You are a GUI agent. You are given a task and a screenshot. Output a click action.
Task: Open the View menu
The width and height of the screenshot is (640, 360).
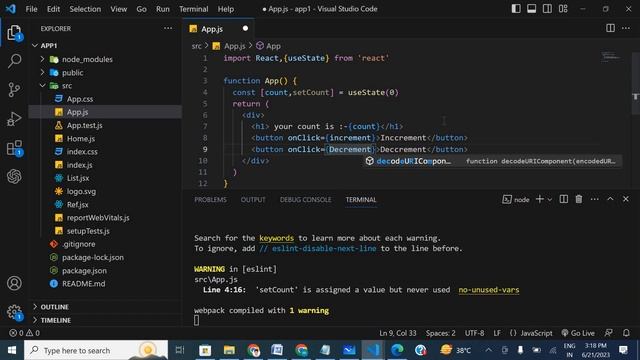(118, 9)
